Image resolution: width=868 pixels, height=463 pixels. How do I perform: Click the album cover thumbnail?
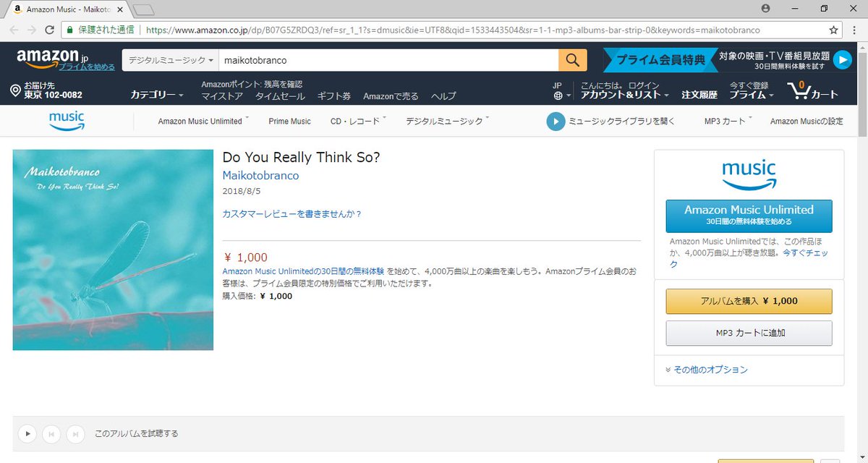[113, 250]
